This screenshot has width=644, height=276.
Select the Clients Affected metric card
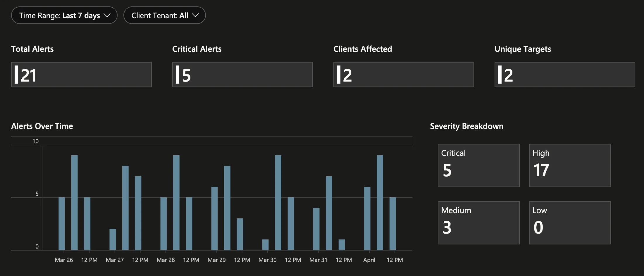coord(403,75)
